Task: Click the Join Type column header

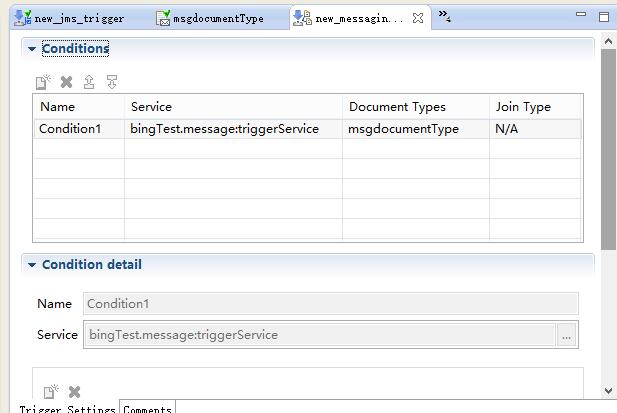Action: [x=523, y=107]
